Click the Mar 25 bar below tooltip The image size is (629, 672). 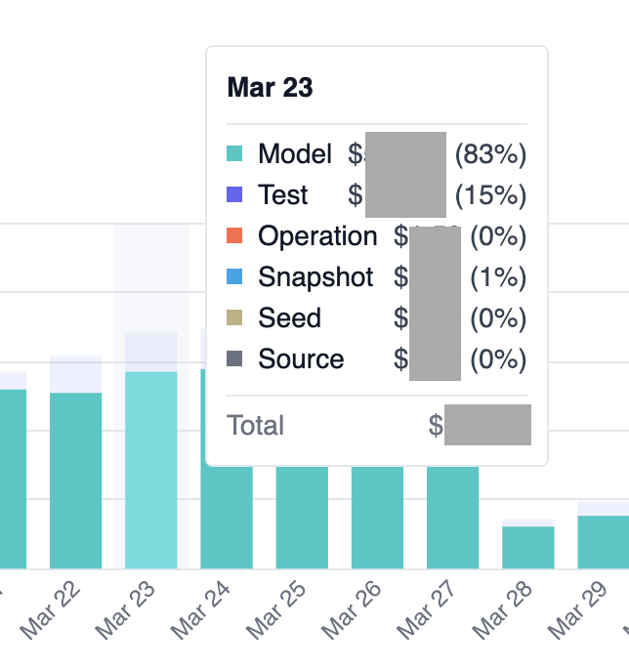click(302, 518)
